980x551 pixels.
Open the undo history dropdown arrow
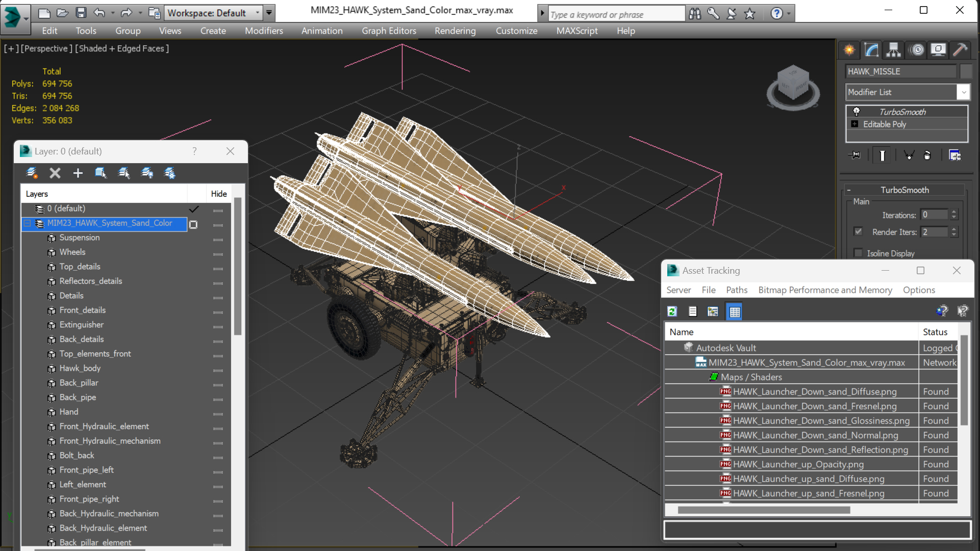(112, 13)
